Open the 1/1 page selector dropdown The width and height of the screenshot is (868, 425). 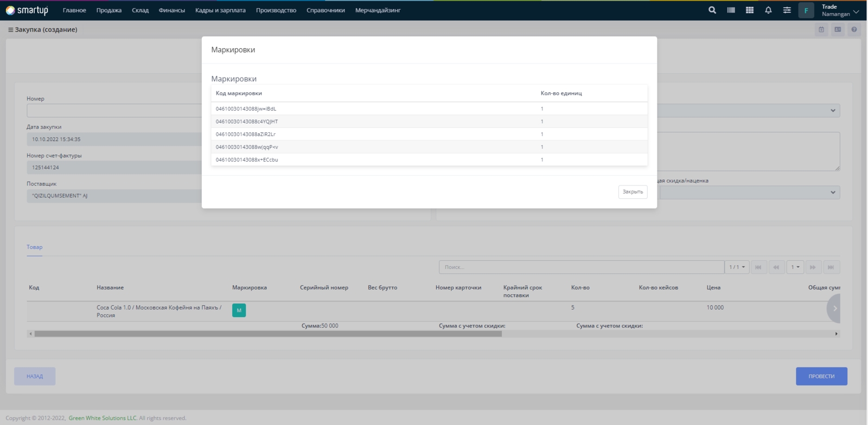[737, 267]
